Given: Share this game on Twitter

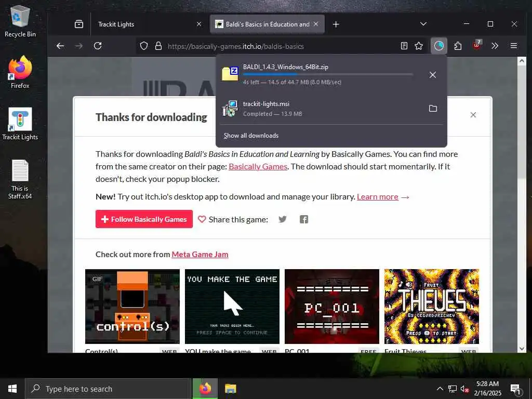Looking at the screenshot, I should [x=282, y=219].
